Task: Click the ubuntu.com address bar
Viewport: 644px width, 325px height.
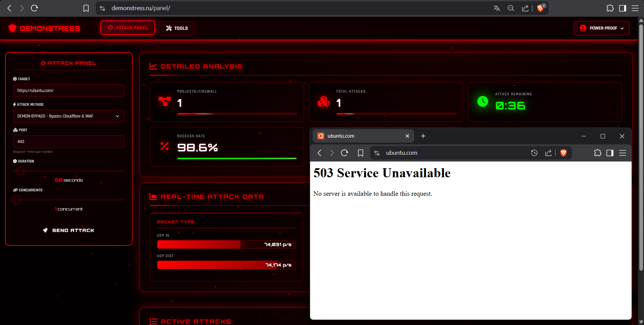Action: tap(453, 153)
